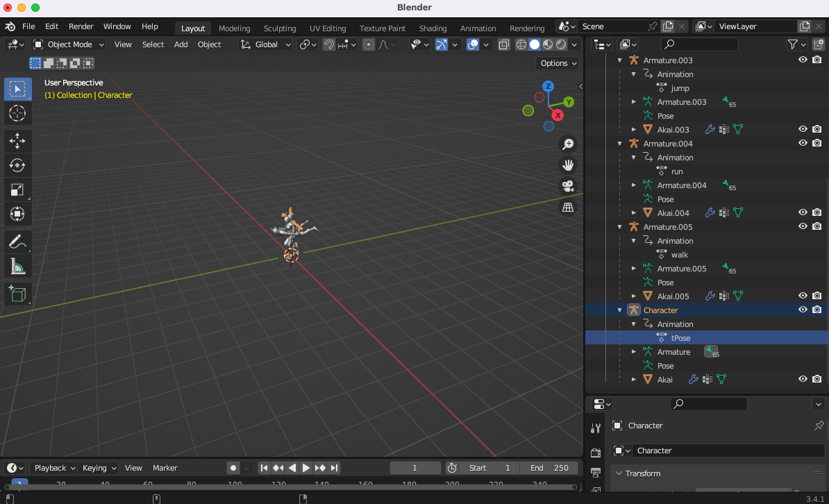Select the Add Cube tool
The height and width of the screenshot is (504, 829).
tap(17, 294)
